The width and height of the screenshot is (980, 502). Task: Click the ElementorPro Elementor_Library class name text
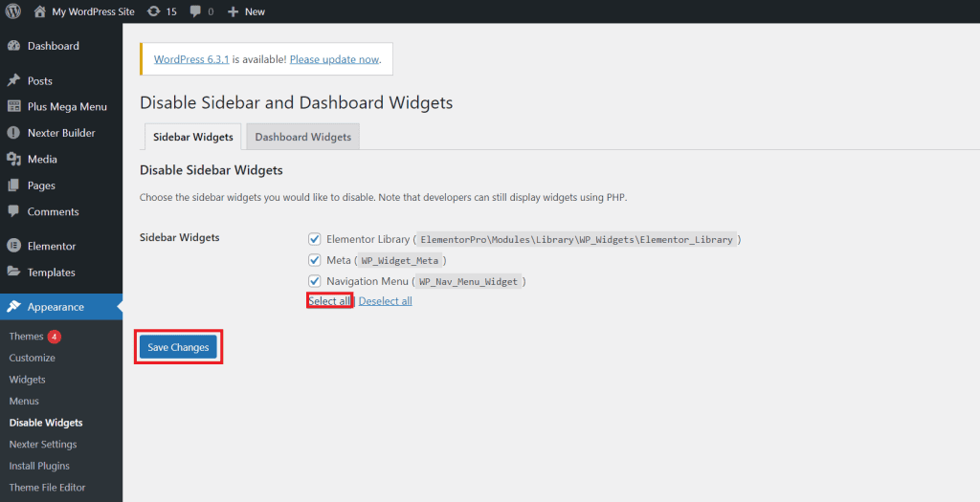pyautogui.click(x=576, y=240)
